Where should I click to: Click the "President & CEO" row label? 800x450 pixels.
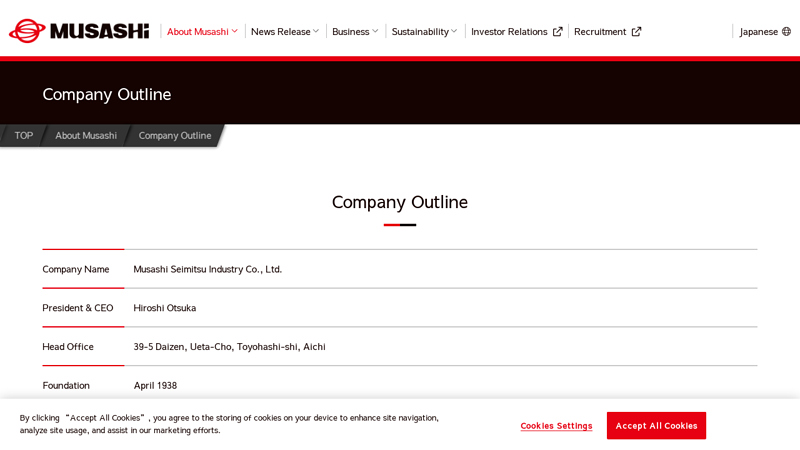pyautogui.click(x=78, y=308)
